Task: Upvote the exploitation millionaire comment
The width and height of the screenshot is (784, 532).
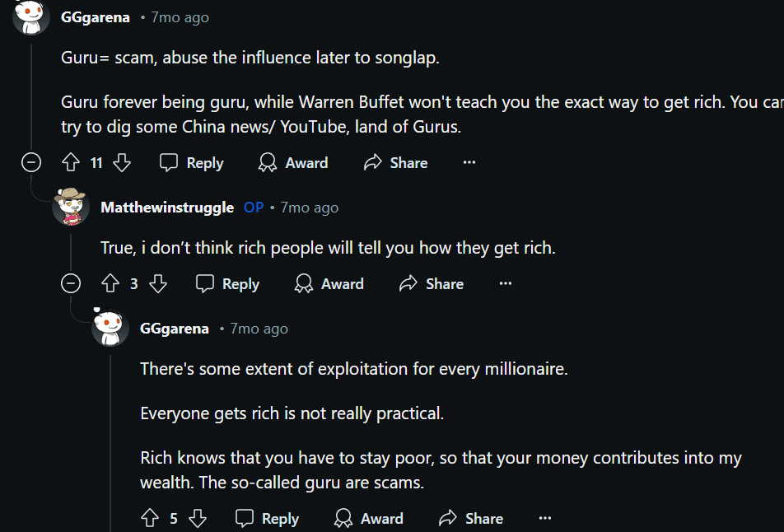Action: (x=149, y=519)
